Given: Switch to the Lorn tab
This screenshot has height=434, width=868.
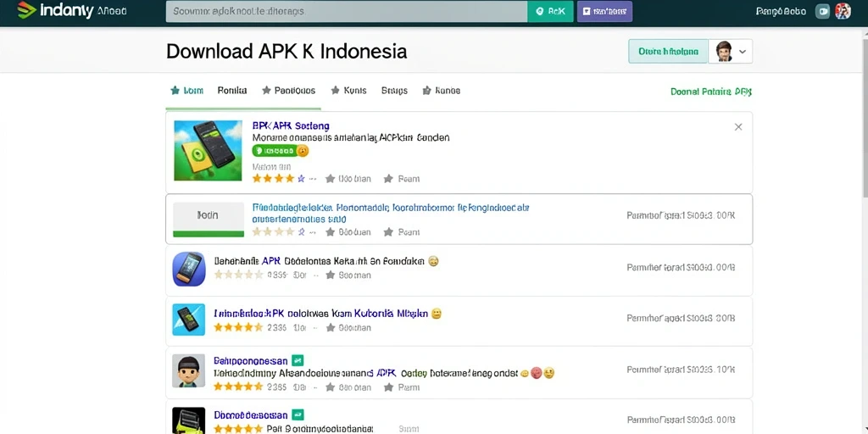Looking at the screenshot, I should [x=187, y=90].
